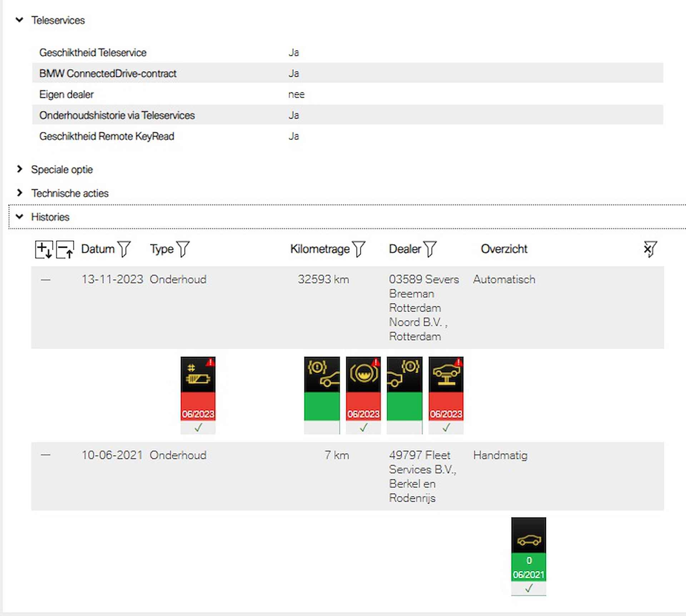Collapse the 13-11-2023 history row
Screen dimensions: 686x616
[x=46, y=280]
